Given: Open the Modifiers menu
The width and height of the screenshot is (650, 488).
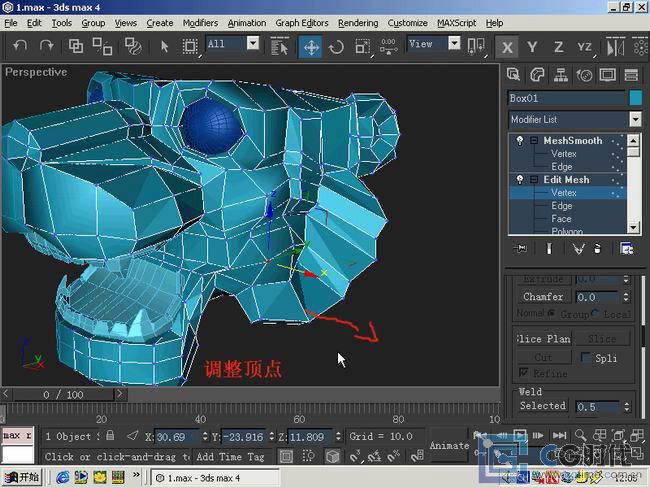Looking at the screenshot, I should (200, 23).
